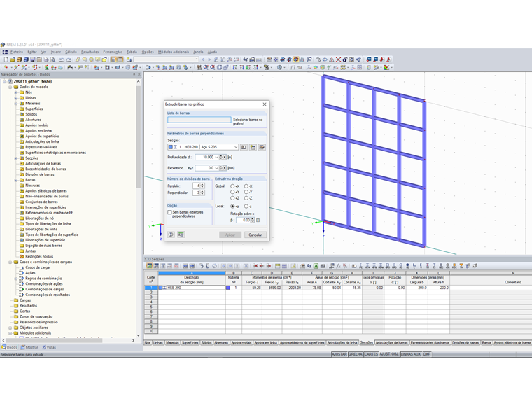Screen dimensions: 532x399
Task: Toggle the AJUSTAR status bar button
Action: tap(339, 354)
